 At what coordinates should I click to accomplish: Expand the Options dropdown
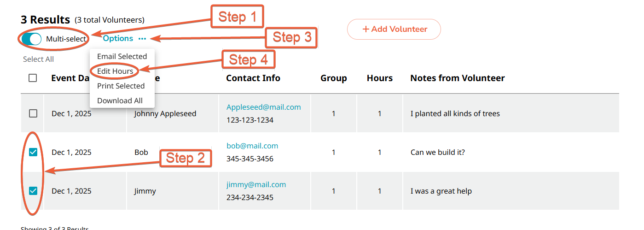click(x=118, y=39)
